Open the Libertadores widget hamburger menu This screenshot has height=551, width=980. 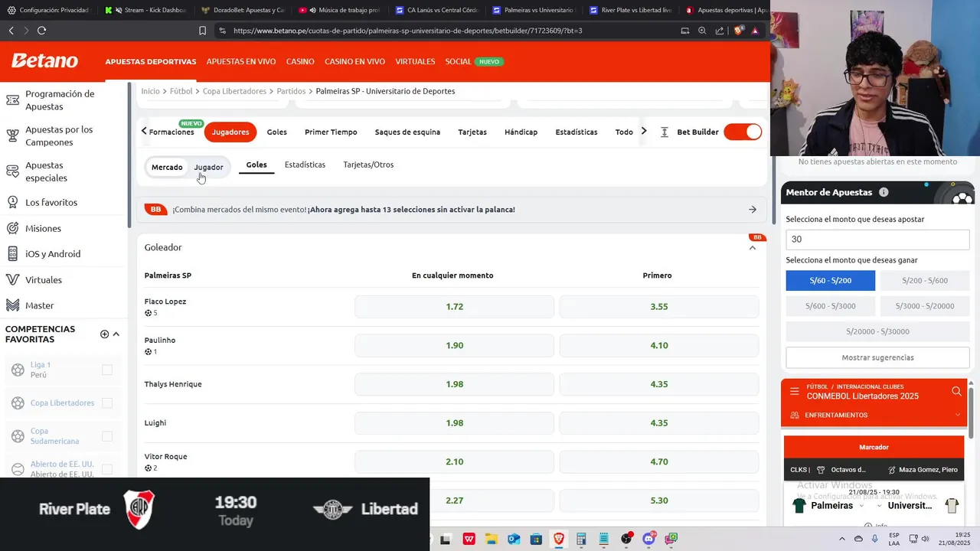click(x=794, y=391)
